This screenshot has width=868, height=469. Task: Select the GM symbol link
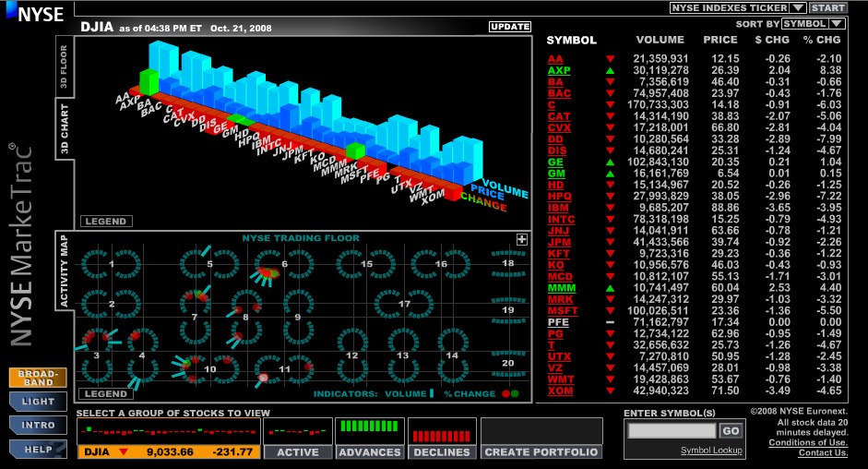[x=556, y=174]
